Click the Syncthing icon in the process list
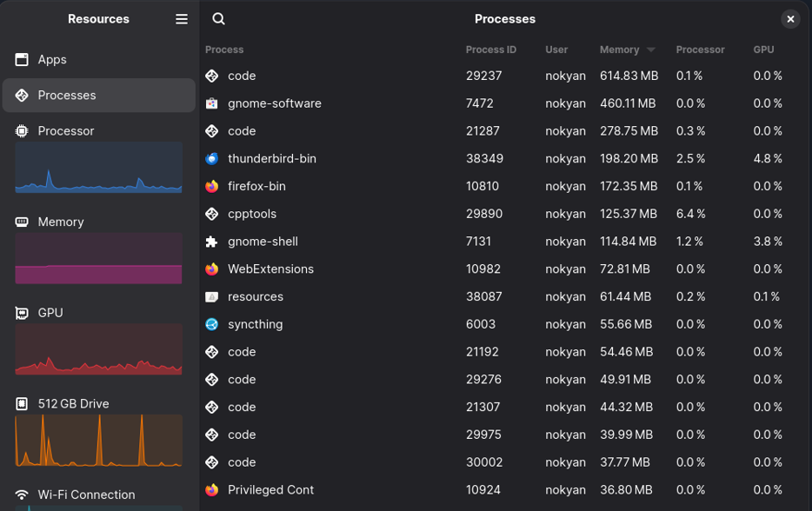 point(210,324)
